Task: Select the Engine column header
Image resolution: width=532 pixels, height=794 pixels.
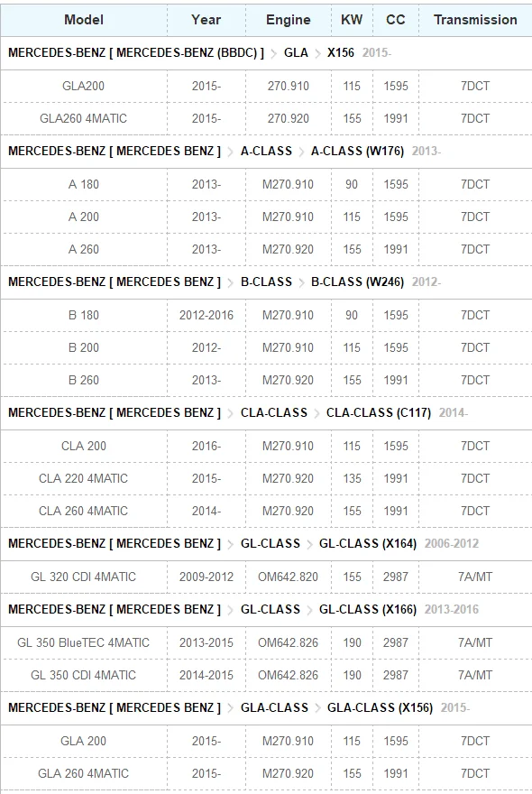Action: [288, 20]
